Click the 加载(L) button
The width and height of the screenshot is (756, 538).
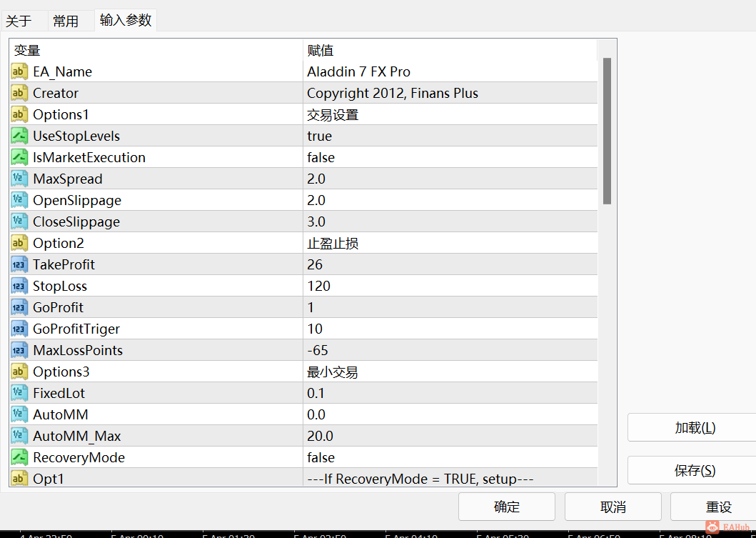click(x=692, y=427)
